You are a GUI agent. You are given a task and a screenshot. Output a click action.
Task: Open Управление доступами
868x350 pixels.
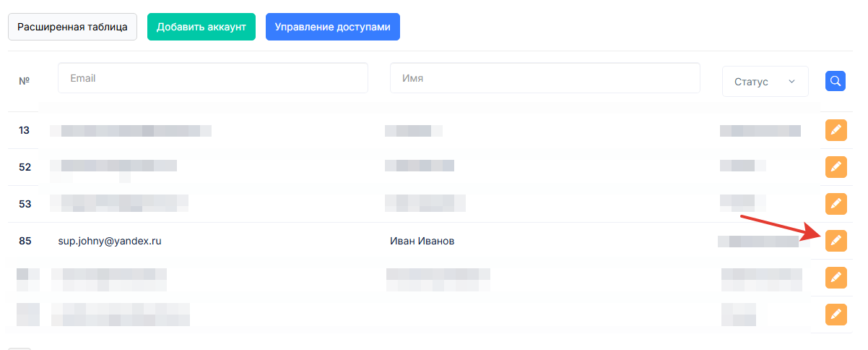click(x=332, y=27)
